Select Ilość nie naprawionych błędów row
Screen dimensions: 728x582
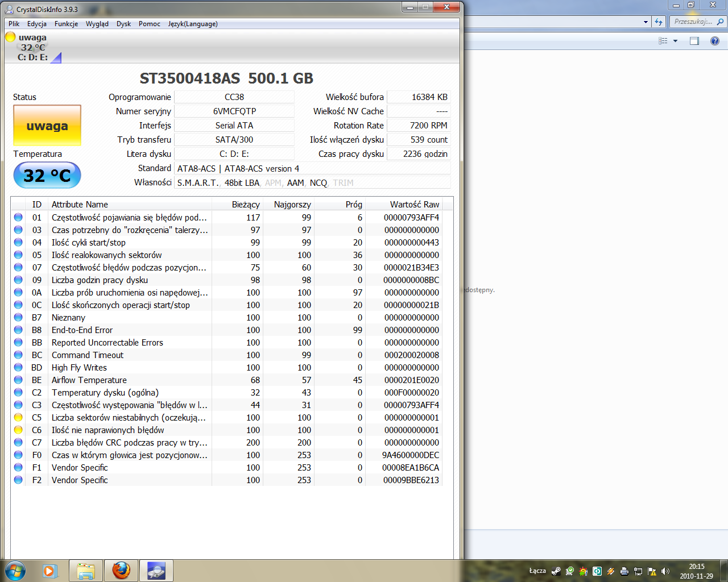[x=227, y=430]
